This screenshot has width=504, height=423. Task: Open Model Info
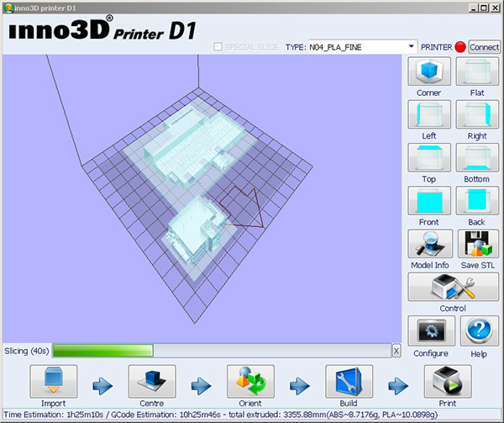point(430,244)
